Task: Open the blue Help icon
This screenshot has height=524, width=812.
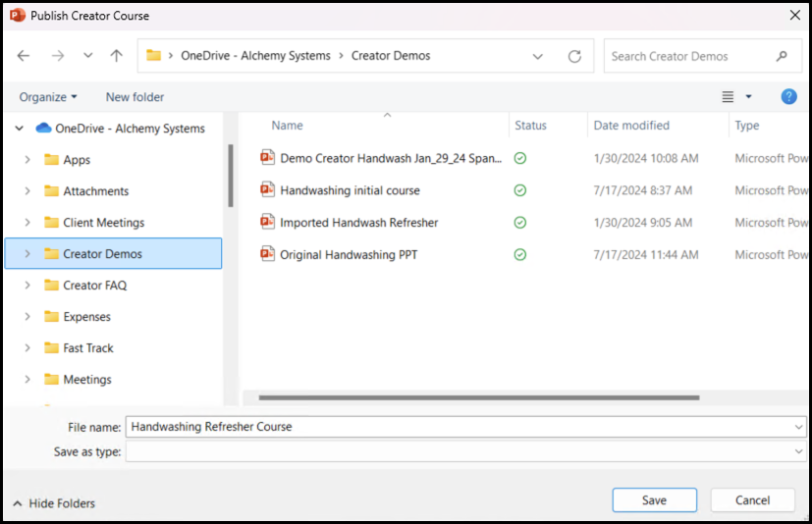Action: [x=788, y=97]
